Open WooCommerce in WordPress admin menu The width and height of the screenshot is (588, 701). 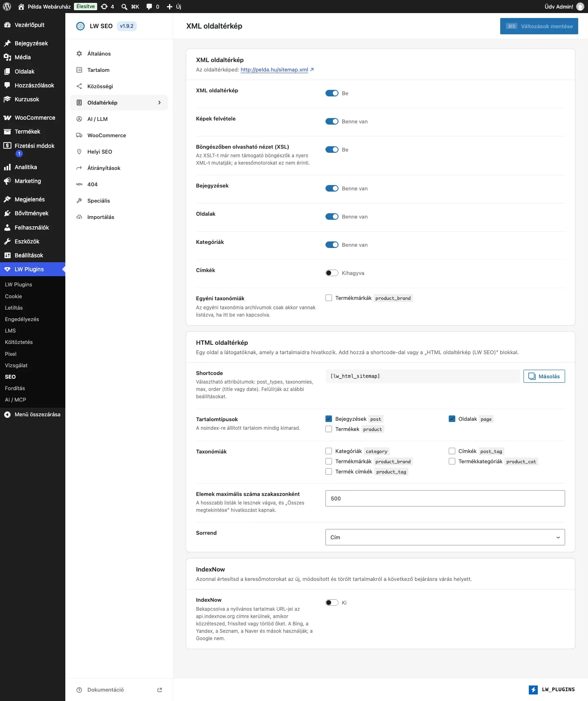pos(33,118)
